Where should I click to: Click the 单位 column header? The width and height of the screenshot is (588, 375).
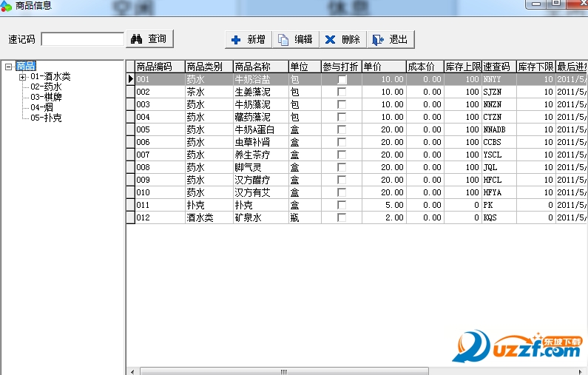[305, 67]
